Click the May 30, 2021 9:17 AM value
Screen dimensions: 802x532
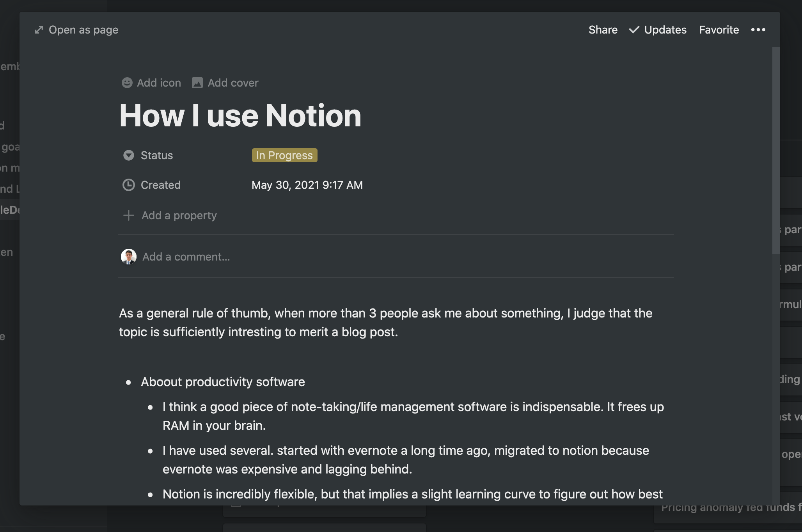pyautogui.click(x=307, y=185)
